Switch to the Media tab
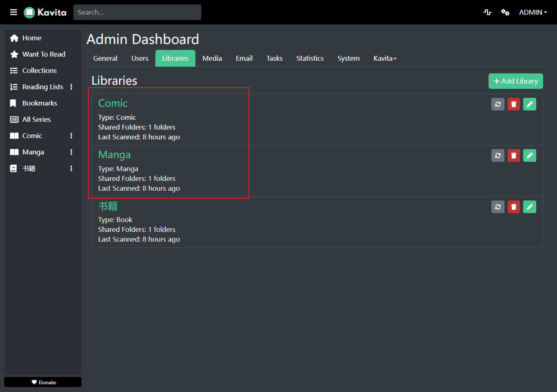Image resolution: width=557 pixels, height=392 pixels. 212,58
